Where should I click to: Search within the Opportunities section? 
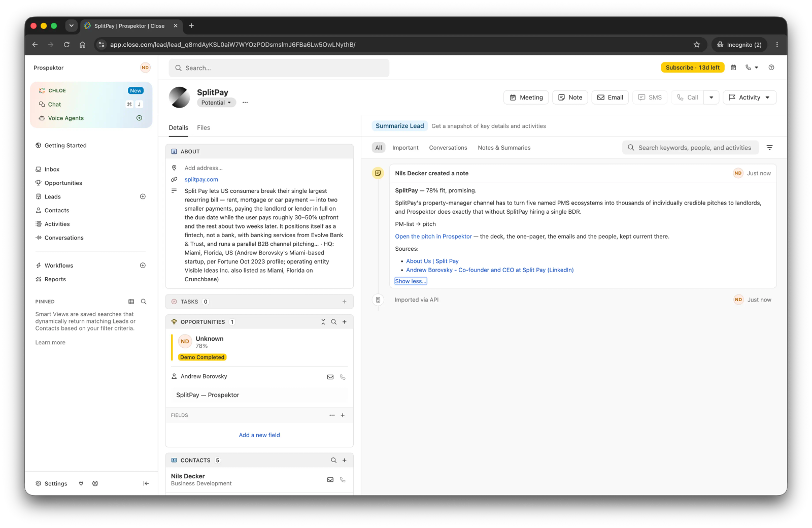tap(334, 322)
